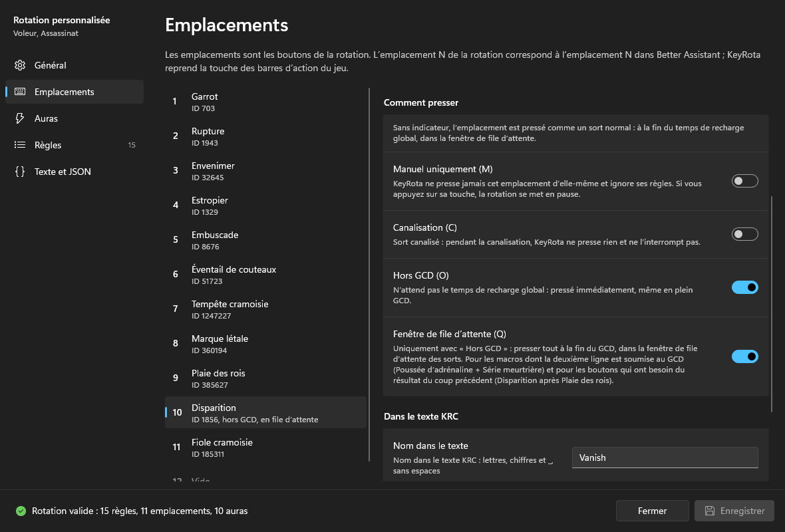785x532 pixels.
Task: Select slot 3 Envenimer
Action: click(265, 171)
